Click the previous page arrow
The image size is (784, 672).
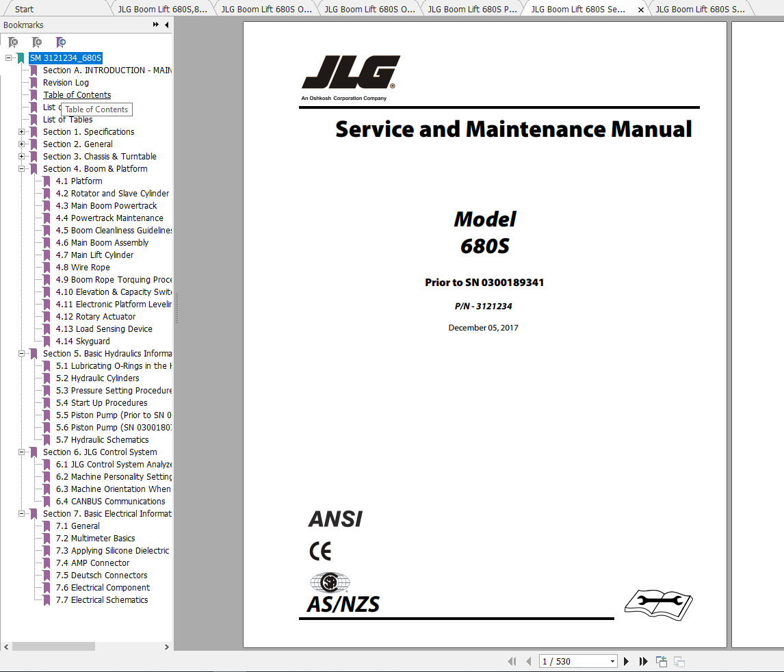(528, 661)
